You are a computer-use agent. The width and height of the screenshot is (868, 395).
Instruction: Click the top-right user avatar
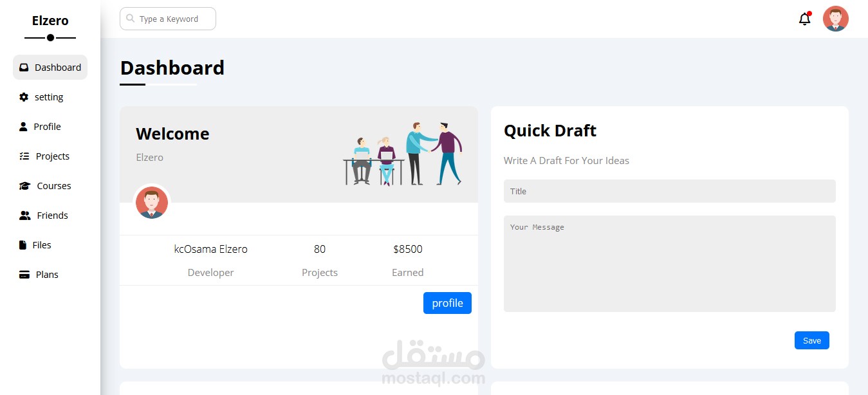pos(835,19)
